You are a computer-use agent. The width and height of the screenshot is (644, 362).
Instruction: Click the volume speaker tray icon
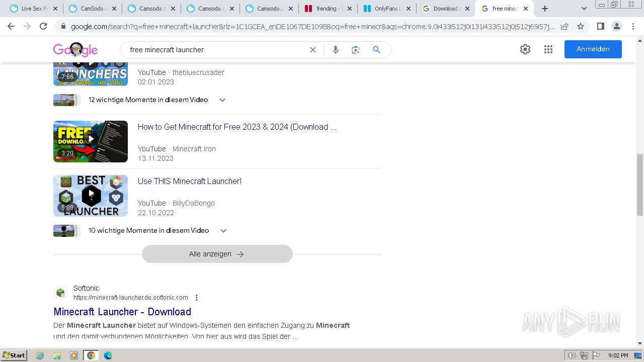572,355
